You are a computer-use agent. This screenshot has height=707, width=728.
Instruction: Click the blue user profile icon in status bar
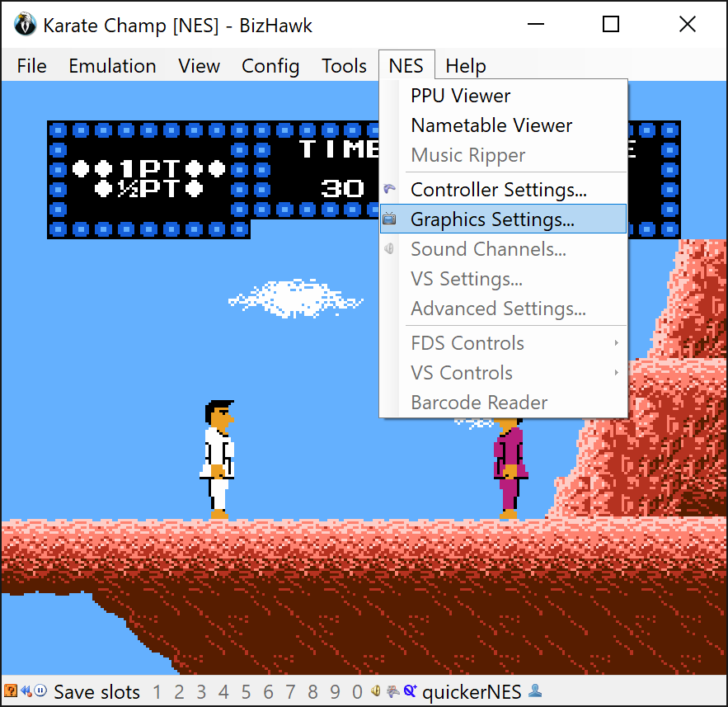535,691
